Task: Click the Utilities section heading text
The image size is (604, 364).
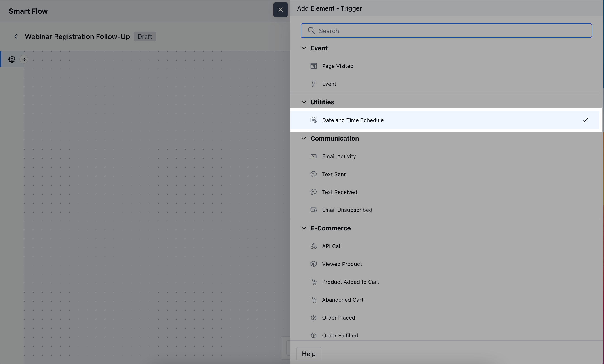Action: (322, 102)
